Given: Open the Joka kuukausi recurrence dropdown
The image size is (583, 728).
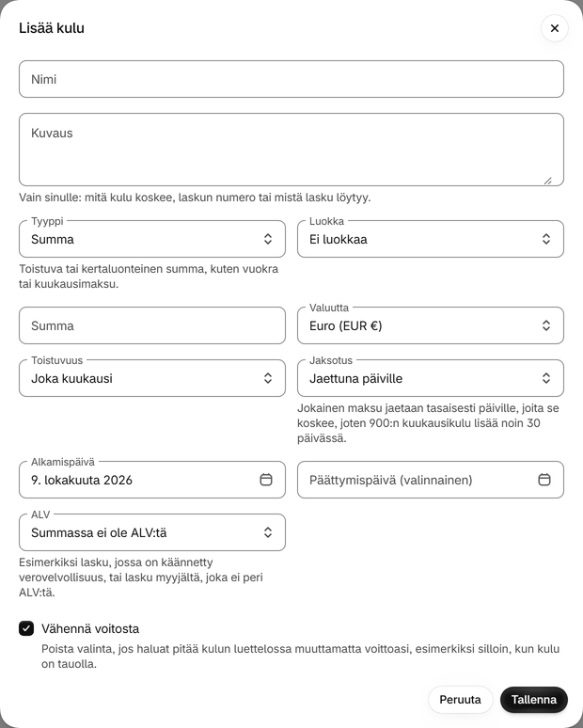Looking at the screenshot, I should [152, 378].
